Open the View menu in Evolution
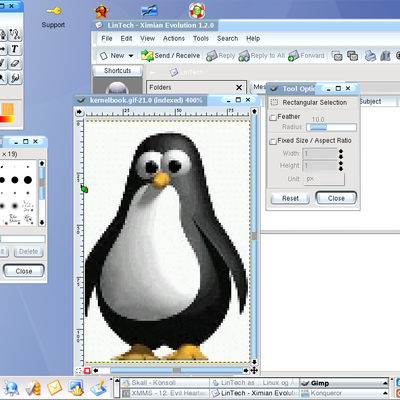The image size is (400, 400). click(x=147, y=39)
